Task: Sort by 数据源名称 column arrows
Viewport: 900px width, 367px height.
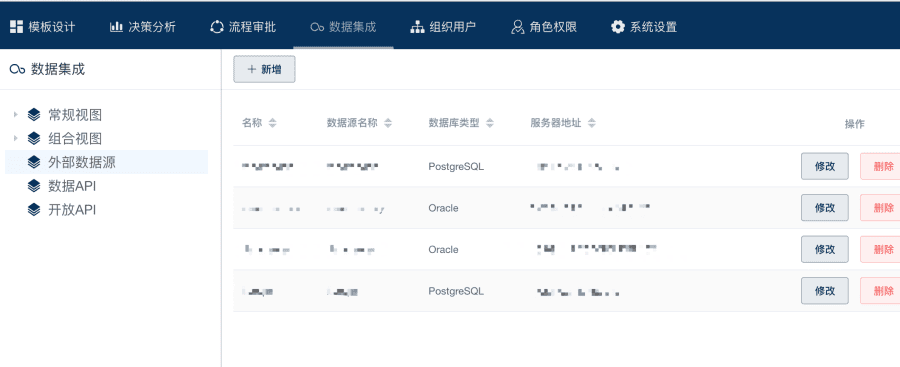Action: tap(388, 123)
